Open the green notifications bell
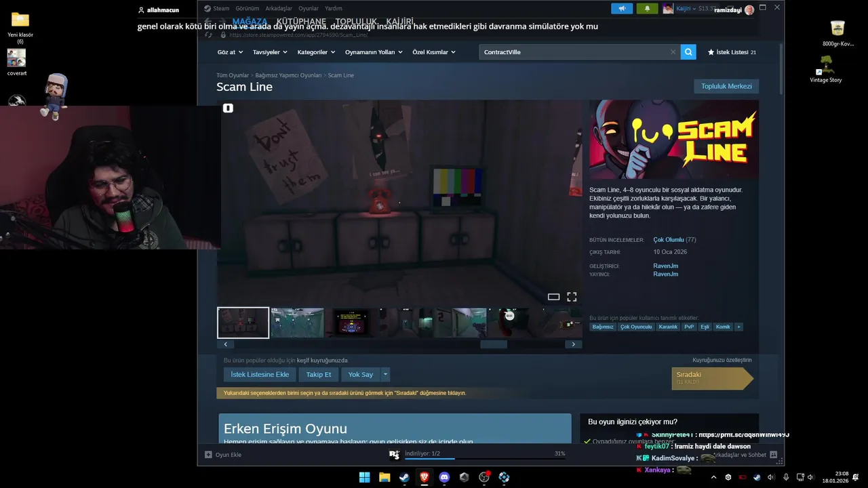The image size is (868, 488). pyautogui.click(x=647, y=9)
